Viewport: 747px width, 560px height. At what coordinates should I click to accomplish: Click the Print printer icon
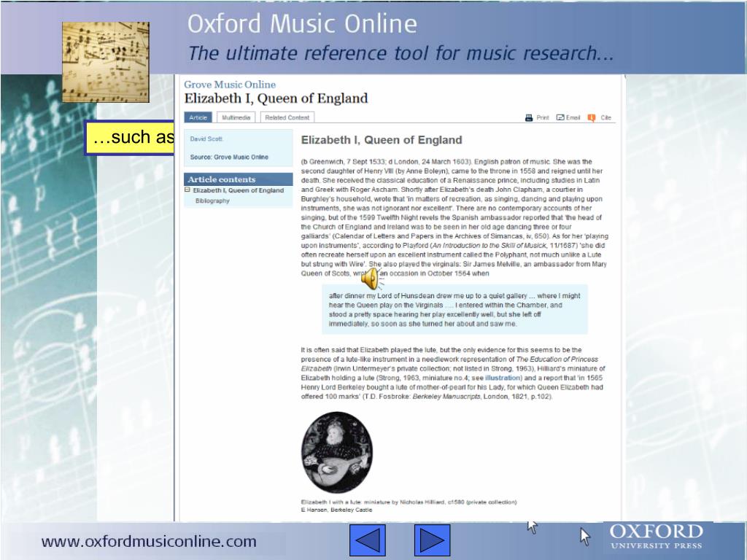(529, 117)
